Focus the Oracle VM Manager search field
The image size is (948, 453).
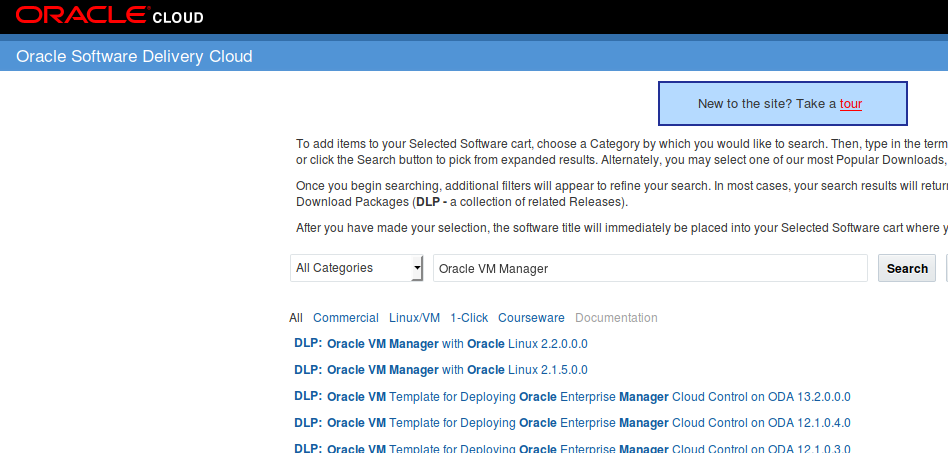(650, 268)
